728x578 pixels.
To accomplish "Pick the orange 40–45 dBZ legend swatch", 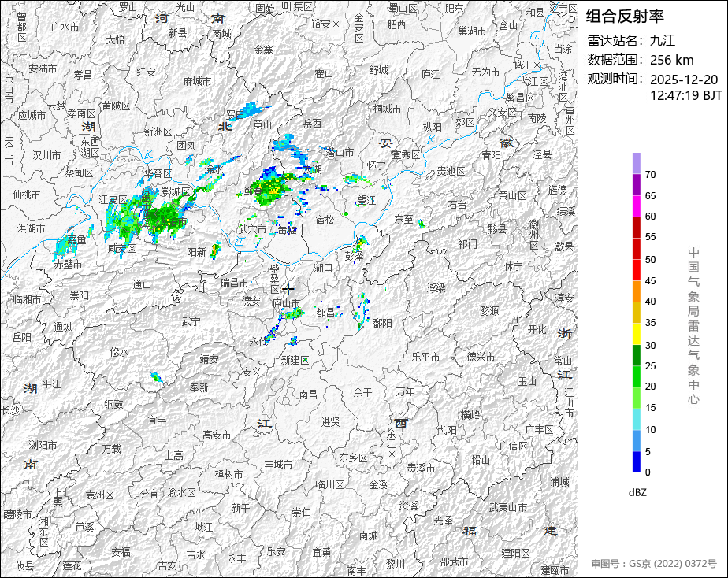I will tap(637, 291).
